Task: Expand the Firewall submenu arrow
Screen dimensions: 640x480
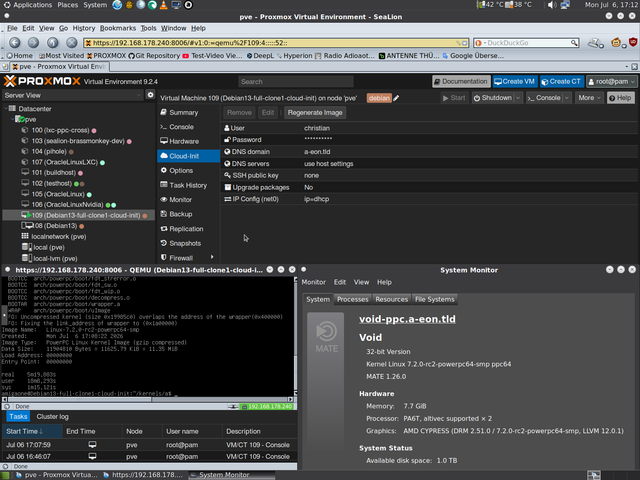Action: tap(212, 257)
